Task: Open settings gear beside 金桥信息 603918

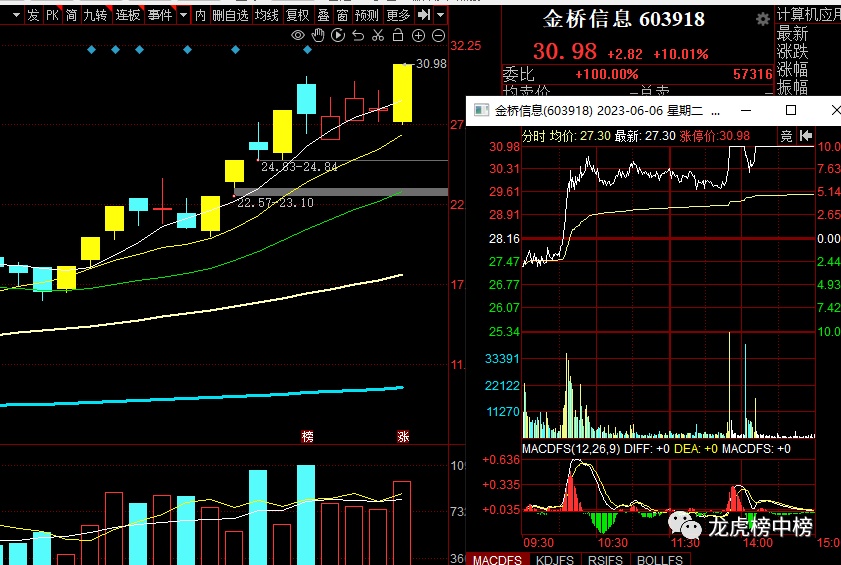Action: click(x=763, y=20)
